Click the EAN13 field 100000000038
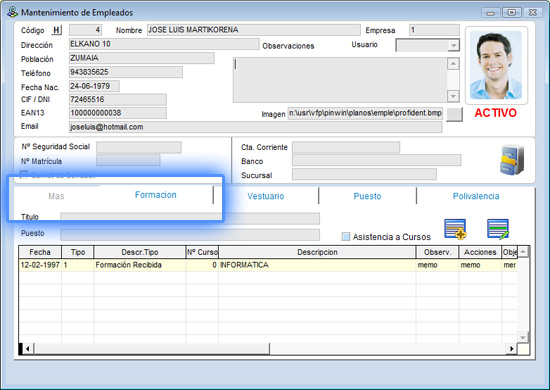This screenshot has height=390, width=550. pos(118,113)
